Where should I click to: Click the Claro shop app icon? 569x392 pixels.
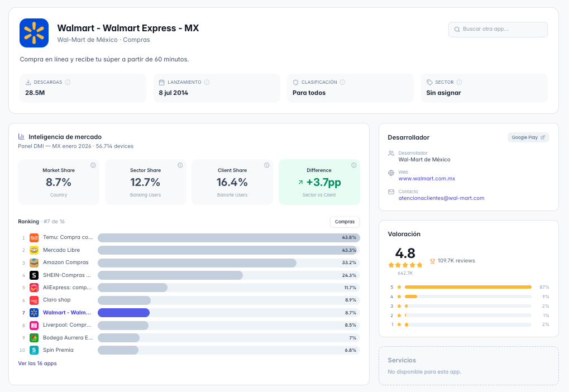[x=34, y=300]
